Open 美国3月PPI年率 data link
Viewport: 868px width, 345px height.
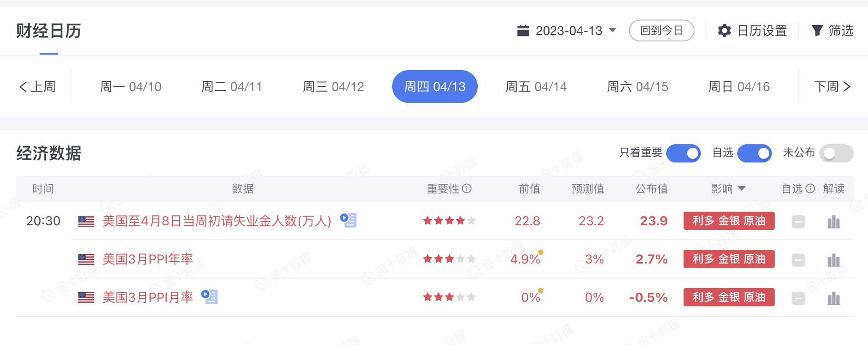pos(148,259)
